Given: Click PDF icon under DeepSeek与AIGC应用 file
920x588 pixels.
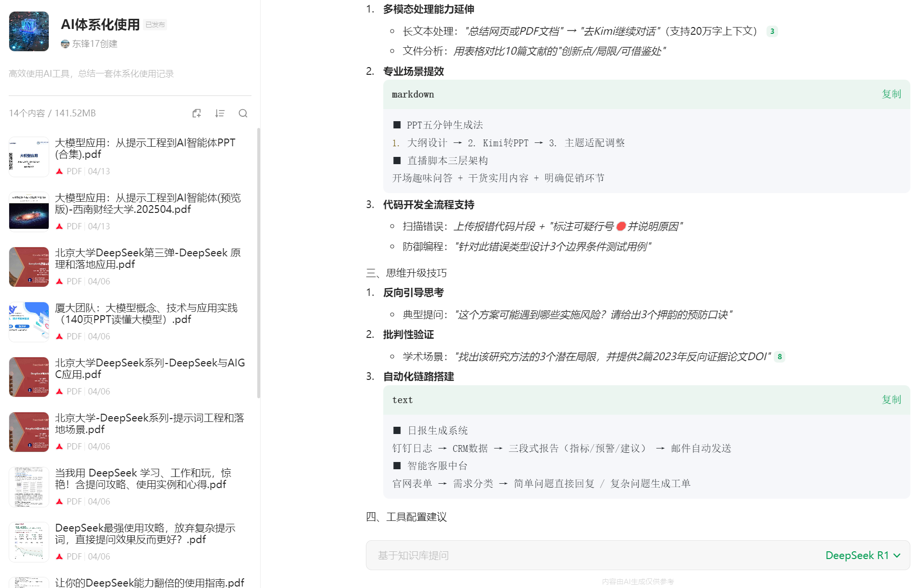Looking at the screenshot, I should [x=59, y=392].
